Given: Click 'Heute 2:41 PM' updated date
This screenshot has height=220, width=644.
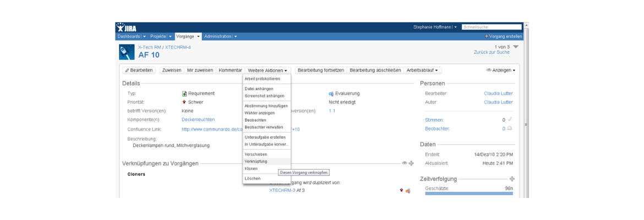Looking at the screenshot, I should [x=498, y=163].
